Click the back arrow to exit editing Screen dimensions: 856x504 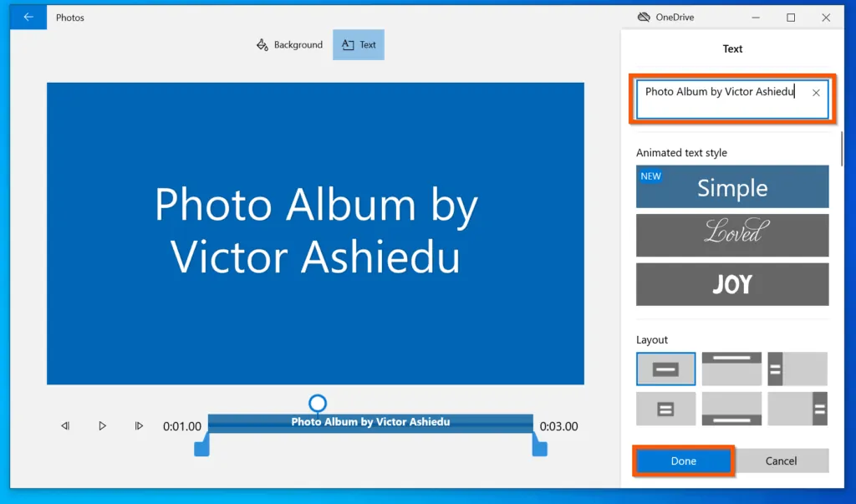28,17
